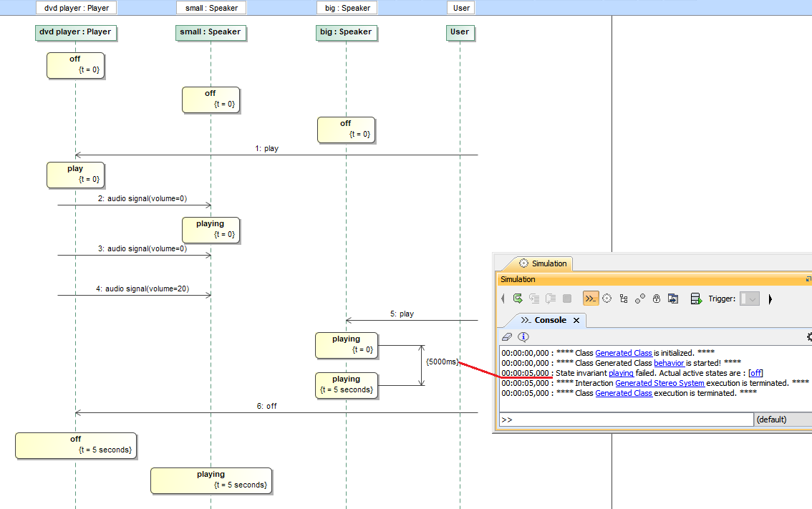The height and width of the screenshot is (509, 812).
Task: Show the Variables tree icon in toolbar
Action: (624, 299)
